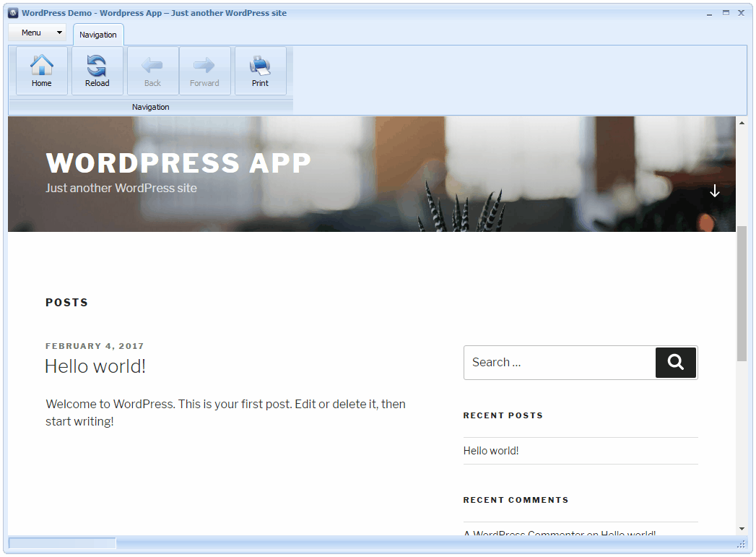Click the magnifier search button
Viewport: 756px width, 557px height.
click(675, 363)
